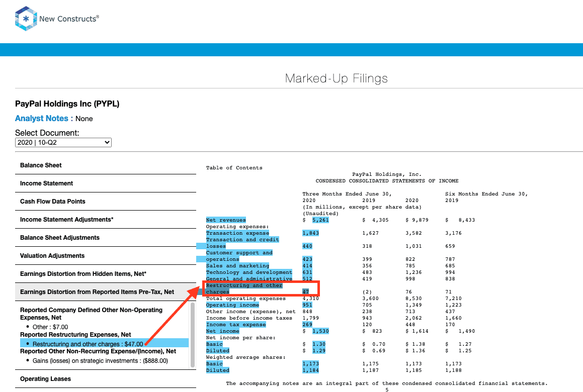Click the PayPal Holdings Inc (PYPL) heading
Screen dimensions: 583x392
[67, 104]
